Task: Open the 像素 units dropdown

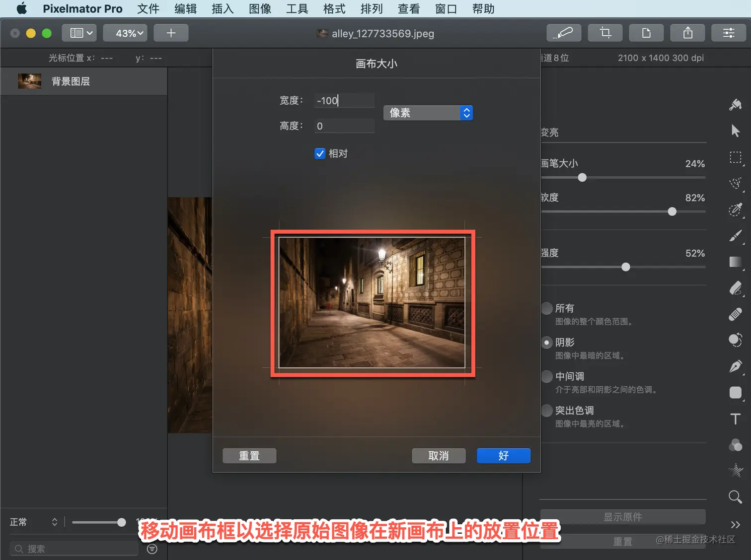Action: (428, 113)
